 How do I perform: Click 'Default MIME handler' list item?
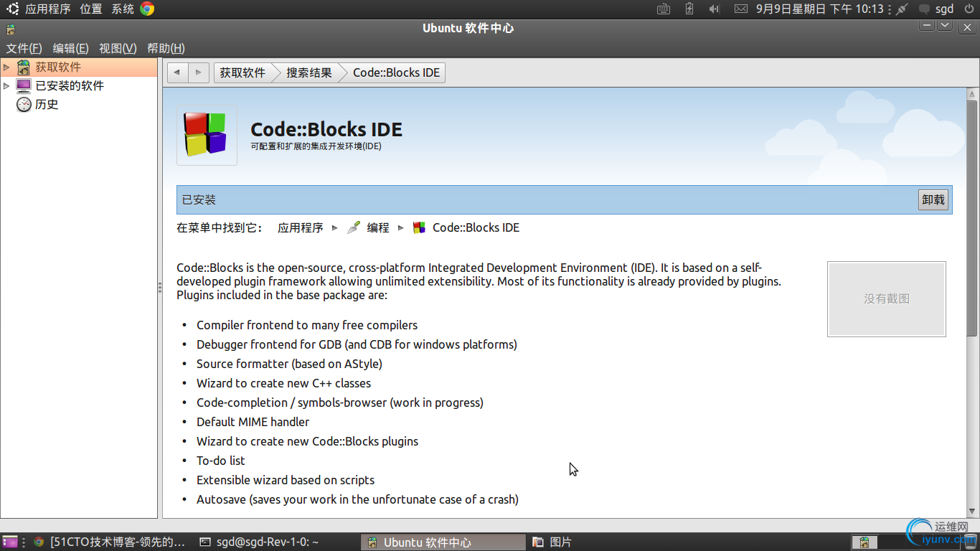(253, 422)
